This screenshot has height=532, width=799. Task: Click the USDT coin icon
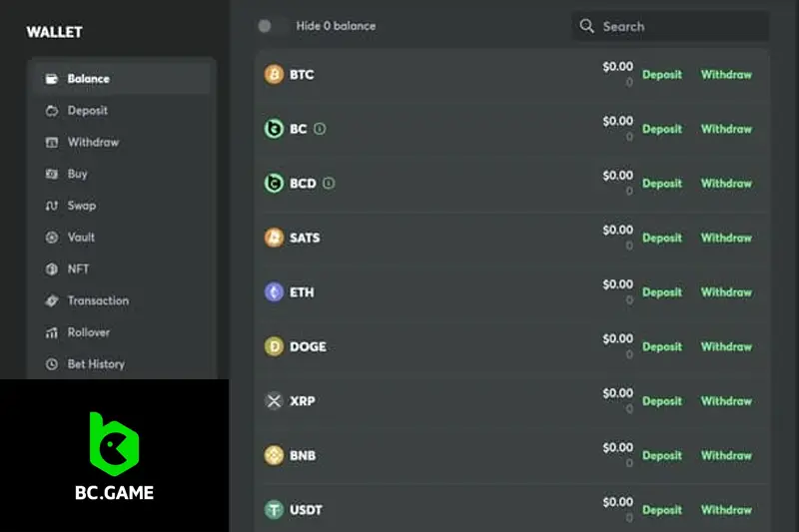point(274,510)
